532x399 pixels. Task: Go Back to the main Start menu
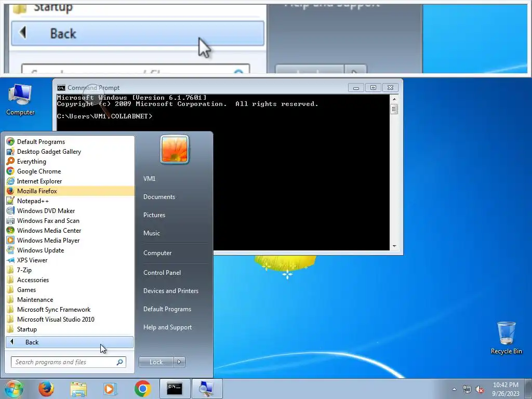pyautogui.click(x=70, y=342)
